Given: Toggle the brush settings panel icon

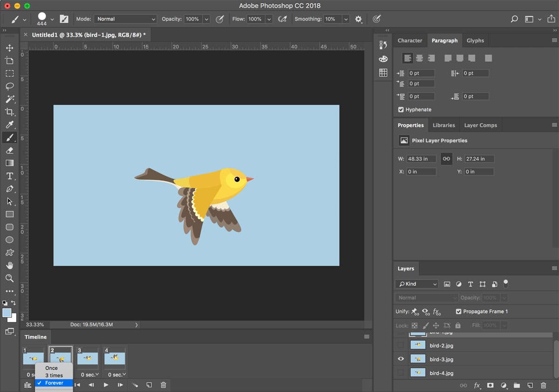Looking at the screenshot, I should coord(64,19).
